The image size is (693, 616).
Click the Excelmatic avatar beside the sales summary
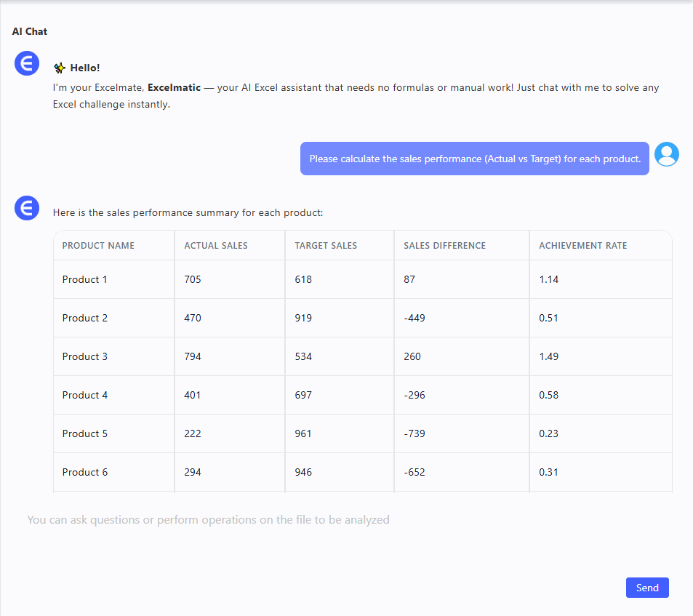(x=27, y=209)
